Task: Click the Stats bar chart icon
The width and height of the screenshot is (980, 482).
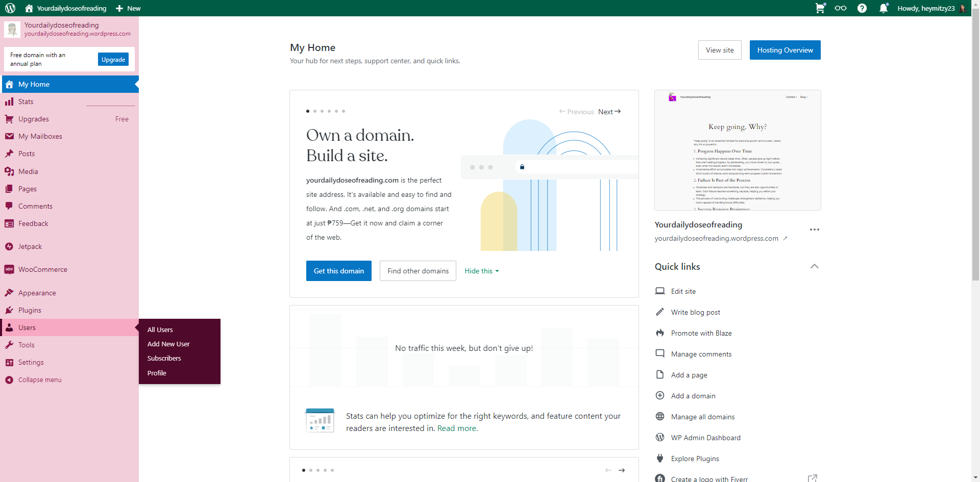Action: tap(9, 102)
